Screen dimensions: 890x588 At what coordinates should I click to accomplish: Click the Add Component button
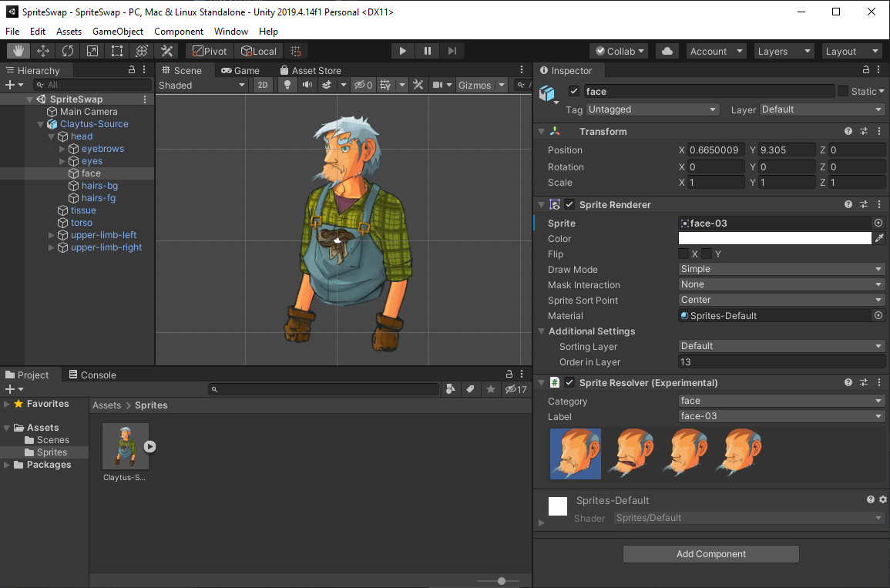(x=710, y=553)
